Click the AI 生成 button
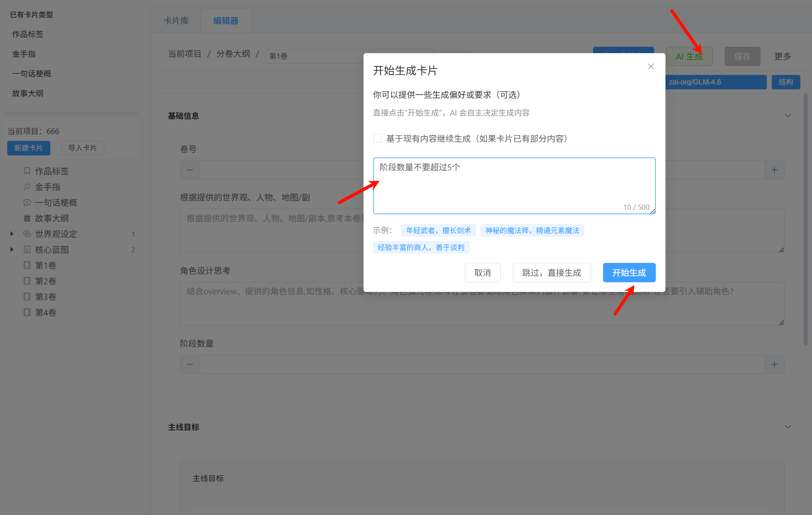812x515 pixels. point(689,56)
